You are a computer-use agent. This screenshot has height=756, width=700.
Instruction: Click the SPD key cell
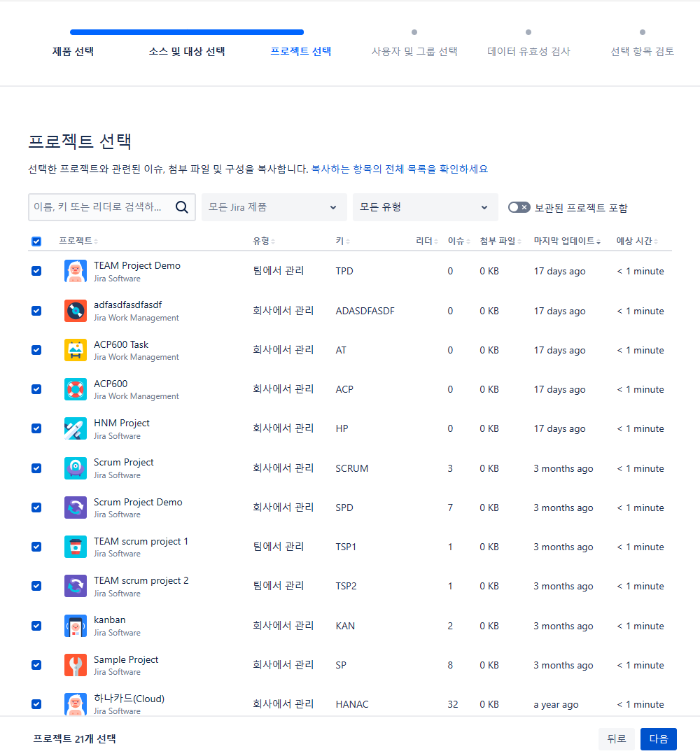coord(344,507)
